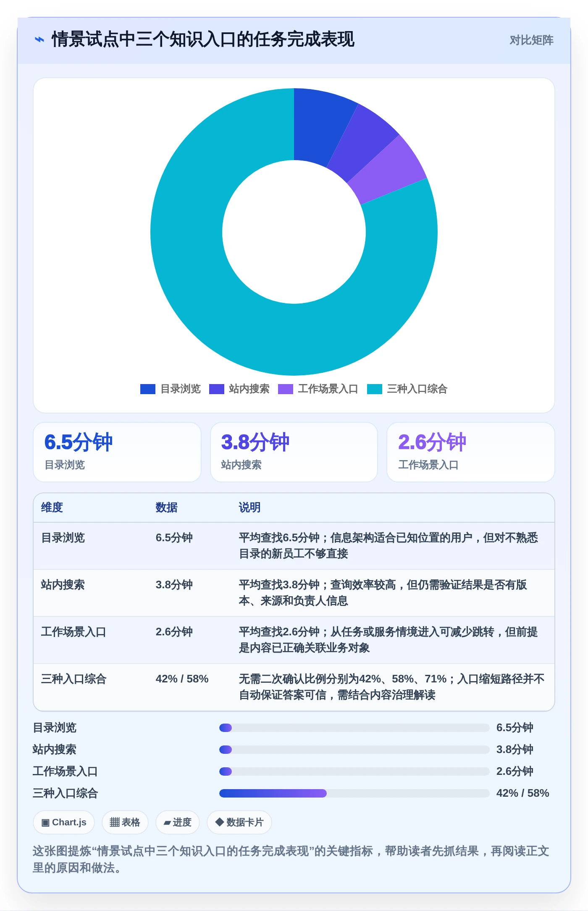Click the 2.6分钟 table data cell
The height and width of the screenshot is (911, 588).
click(174, 632)
